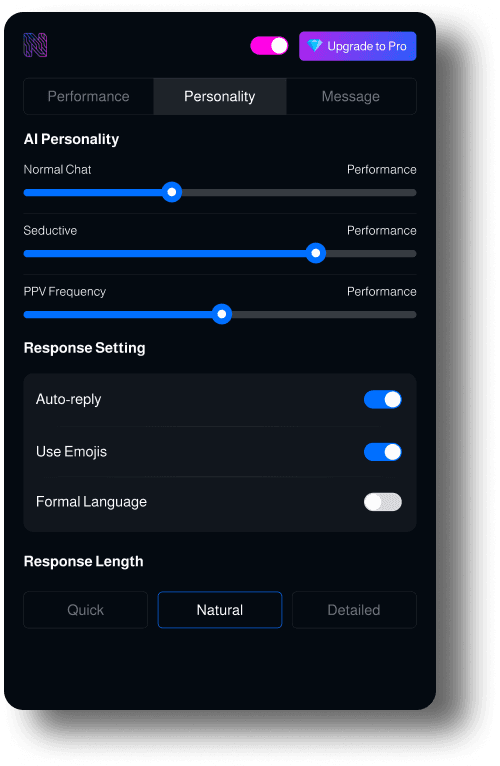Pick Detailed response length
The width and height of the screenshot is (500, 766).
pos(354,610)
